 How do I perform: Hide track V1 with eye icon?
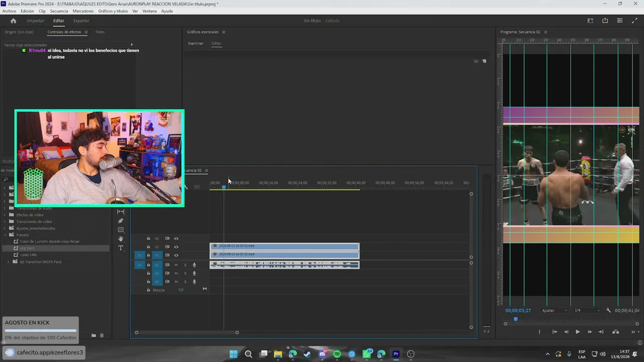[176, 255]
